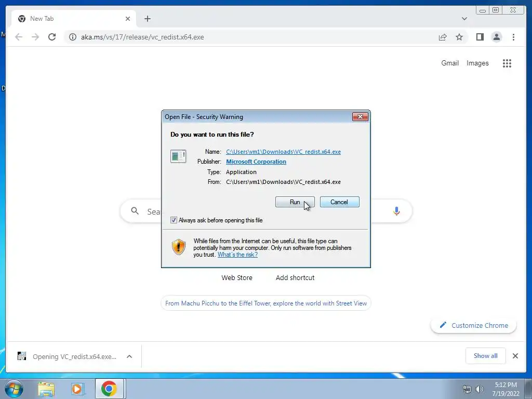This screenshot has width=532, height=399.
Task: Open the volume tray icon
Action: point(479,389)
